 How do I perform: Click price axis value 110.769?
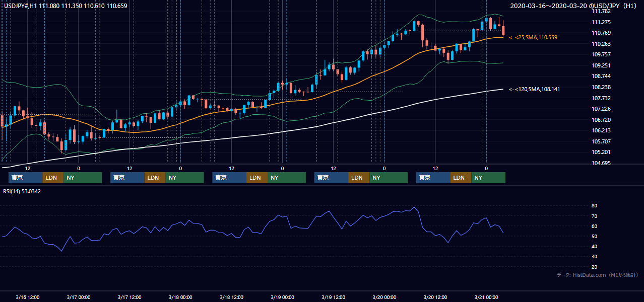pyautogui.click(x=601, y=33)
